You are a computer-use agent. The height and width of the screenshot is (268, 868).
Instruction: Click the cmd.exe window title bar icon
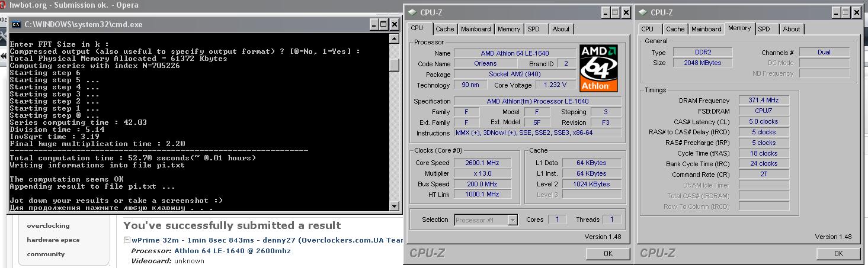(16, 24)
